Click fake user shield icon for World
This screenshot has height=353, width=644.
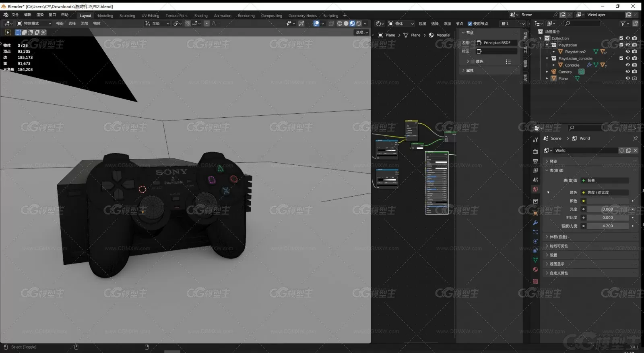tap(622, 150)
